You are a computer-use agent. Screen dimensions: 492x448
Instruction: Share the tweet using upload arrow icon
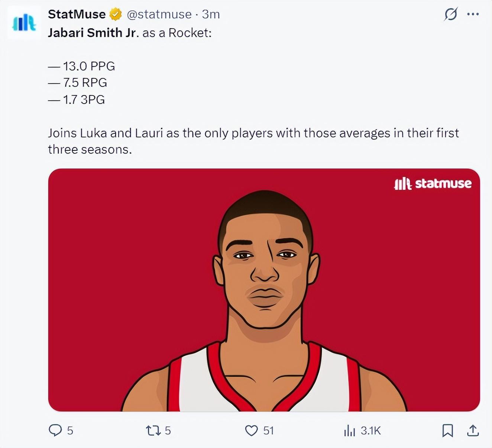click(473, 431)
